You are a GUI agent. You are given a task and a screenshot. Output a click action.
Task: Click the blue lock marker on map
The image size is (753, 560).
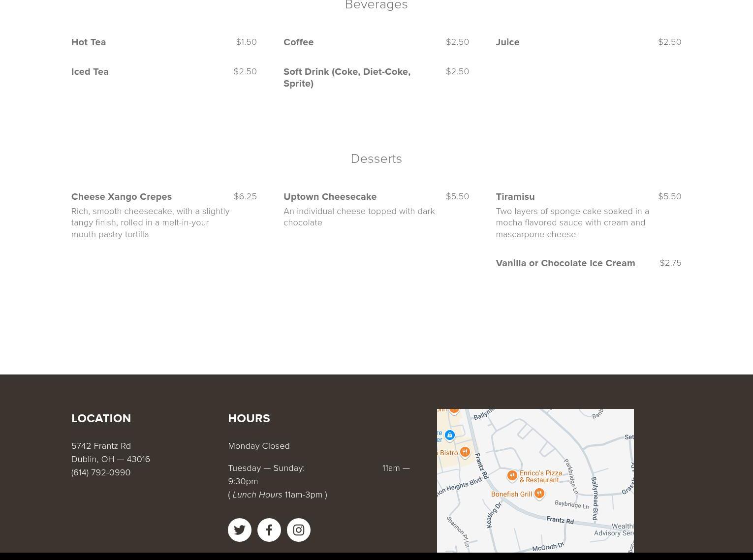click(449, 436)
